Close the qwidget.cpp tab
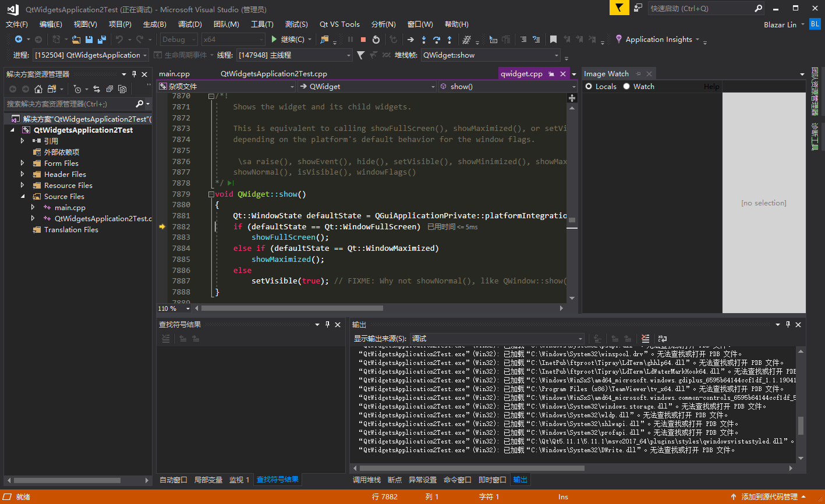 tap(563, 74)
